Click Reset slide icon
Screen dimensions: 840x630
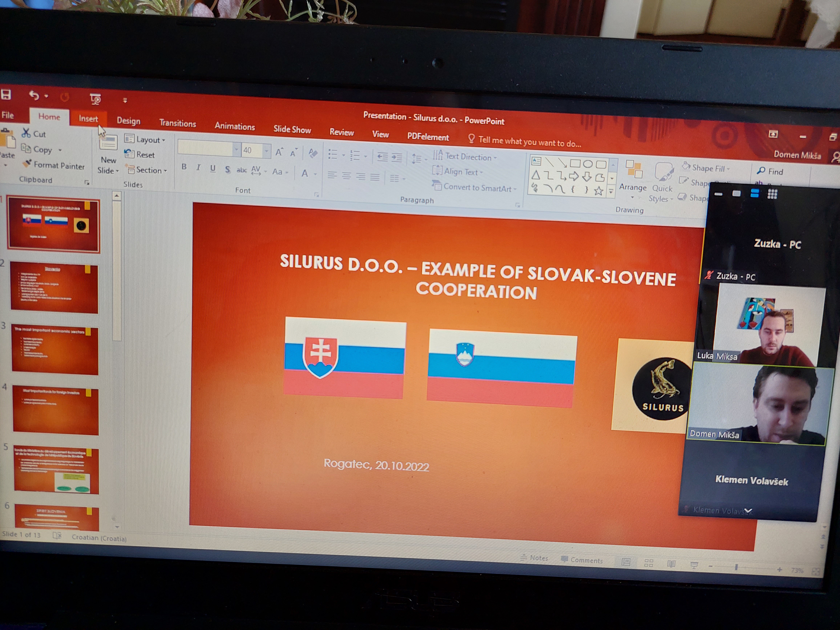pos(130,154)
